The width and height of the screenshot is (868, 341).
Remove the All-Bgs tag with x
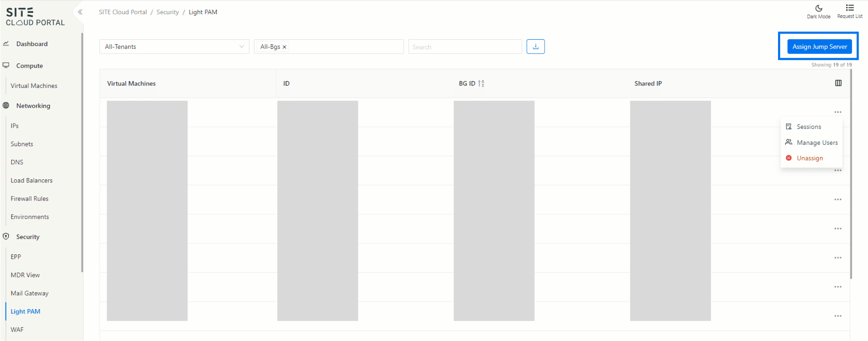click(285, 47)
